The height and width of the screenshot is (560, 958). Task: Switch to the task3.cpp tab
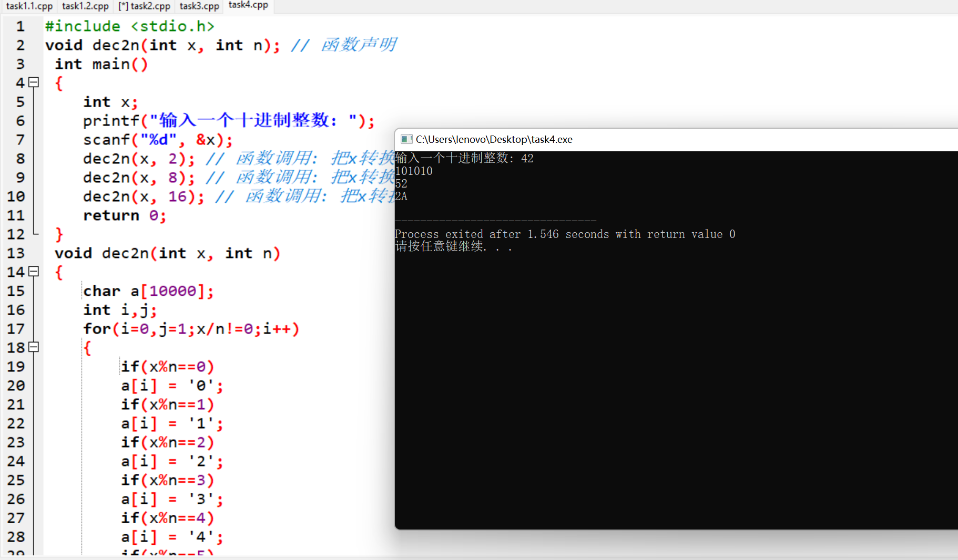coord(199,6)
